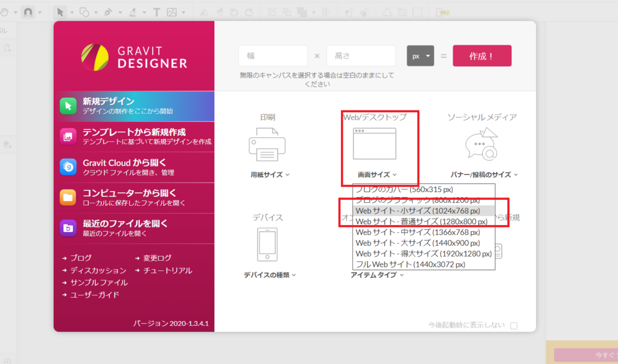Click the Gravit Designer logo

click(134, 57)
